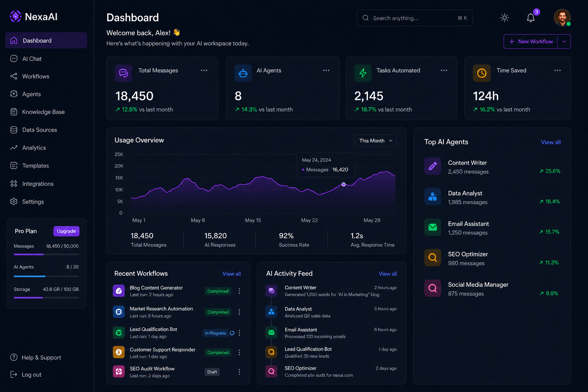Click the Help & Support icon
This screenshot has height=392, width=588.
[x=14, y=357]
